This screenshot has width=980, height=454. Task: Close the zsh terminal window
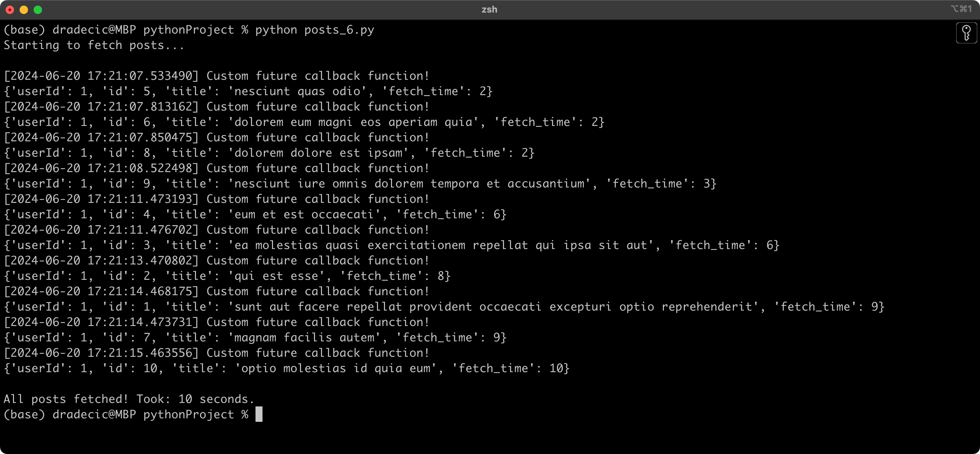(10, 10)
